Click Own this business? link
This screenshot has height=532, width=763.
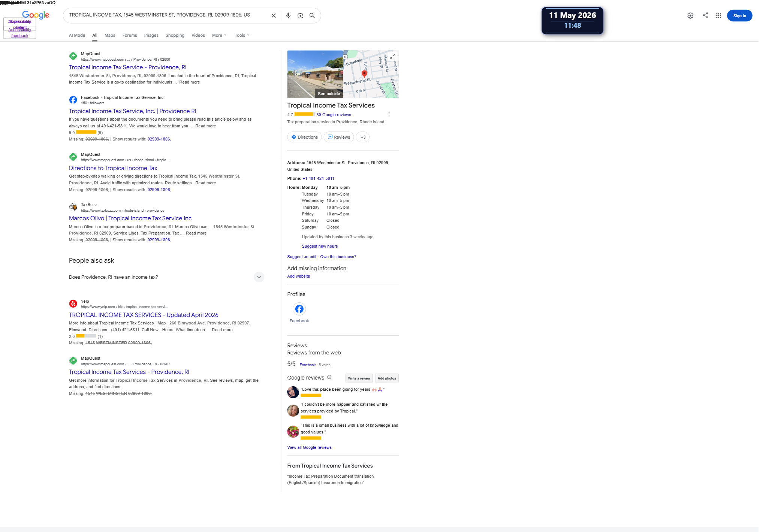338,257
